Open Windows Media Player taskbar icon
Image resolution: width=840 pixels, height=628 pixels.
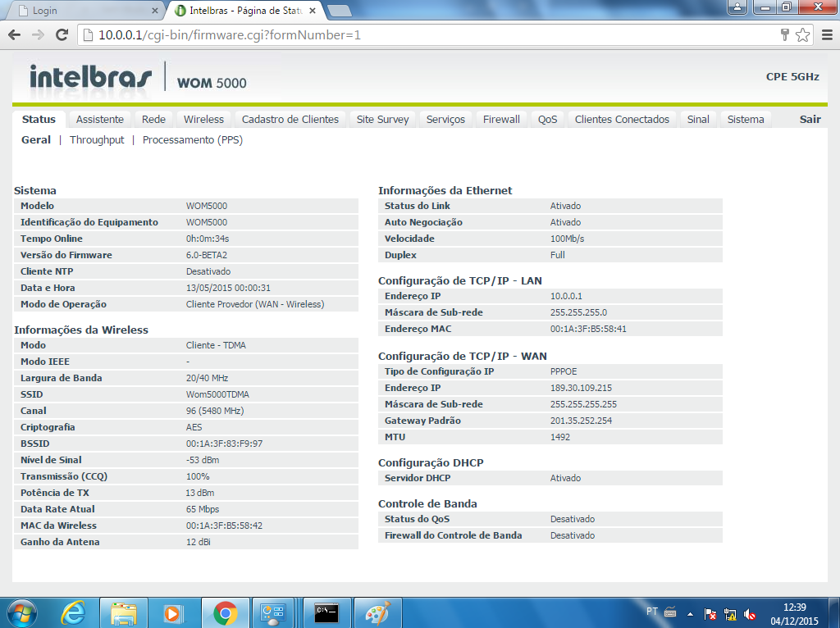174,613
